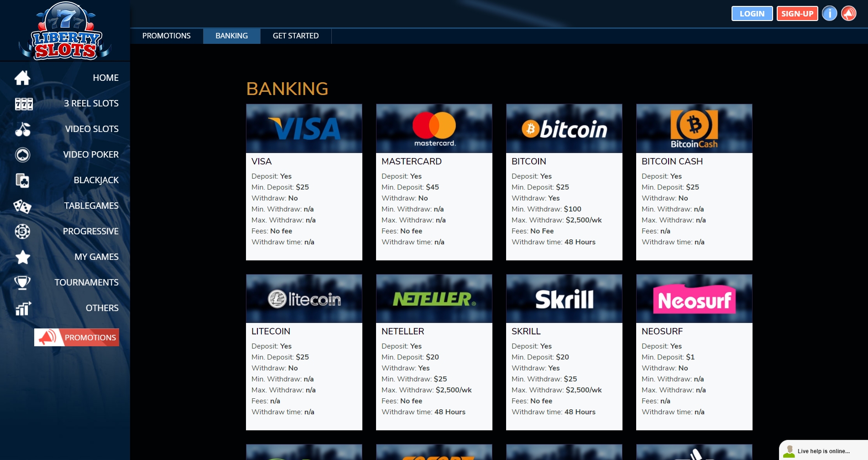The image size is (868, 460).
Task: Click the Tablegames dice icon
Action: tap(22, 206)
